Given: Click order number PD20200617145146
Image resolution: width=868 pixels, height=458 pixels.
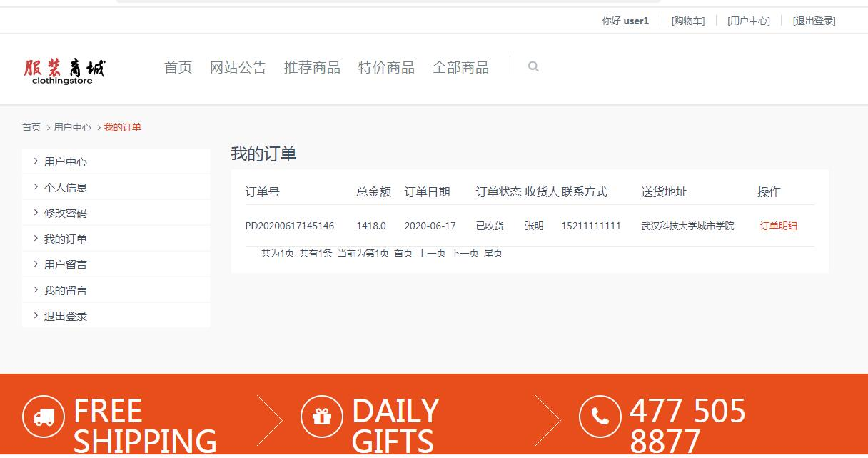Looking at the screenshot, I should pyautogui.click(x=290, y=226).
